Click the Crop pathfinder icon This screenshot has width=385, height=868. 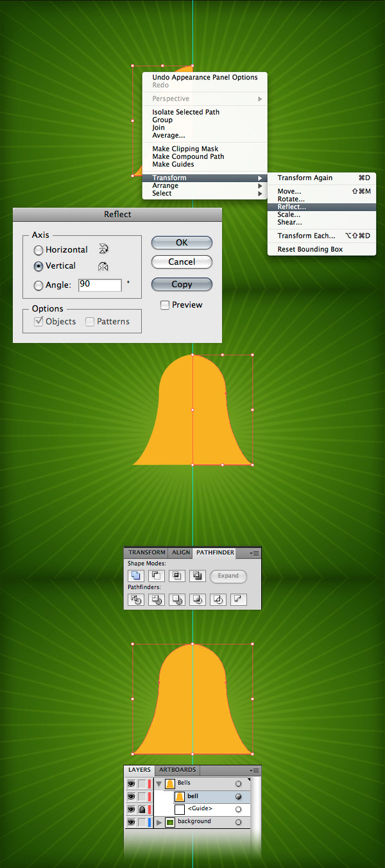198,599
